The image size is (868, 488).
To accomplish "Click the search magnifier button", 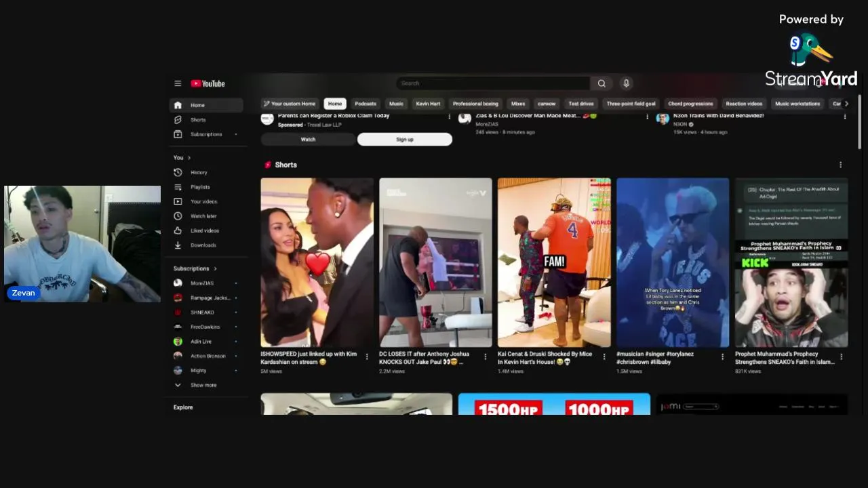I will click(x=601, y=83).
